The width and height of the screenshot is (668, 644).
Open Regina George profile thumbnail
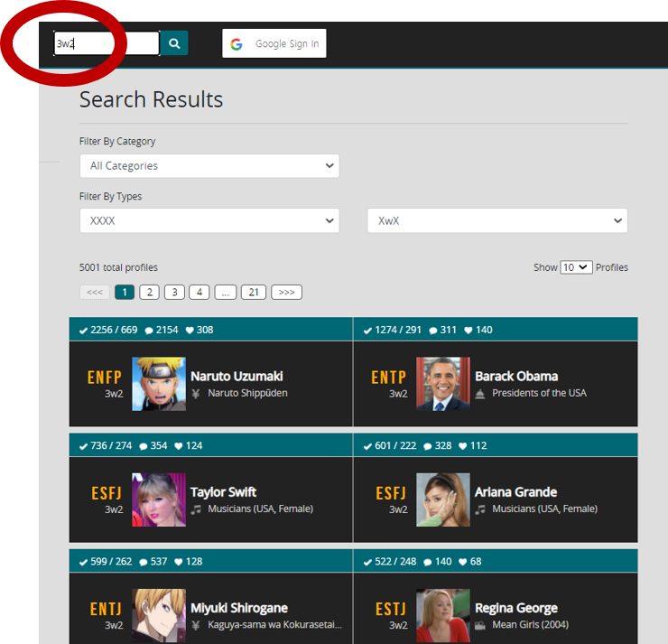point(443,615)
